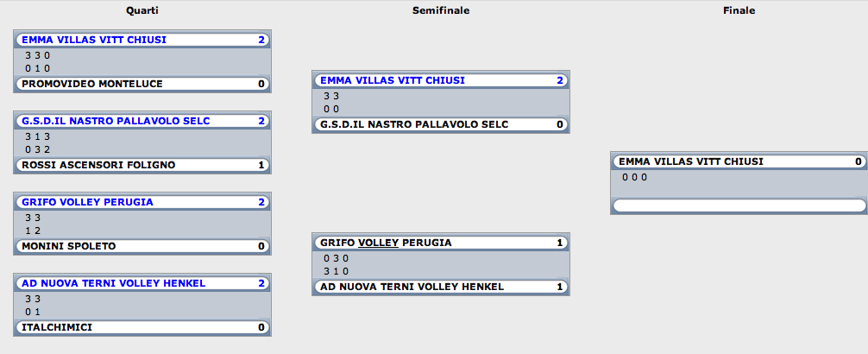868x354 pixels.
Task: Click G.S.D.IL NASTRO PALLAVOLO SELC semifinal row
Action: (441, 124)
